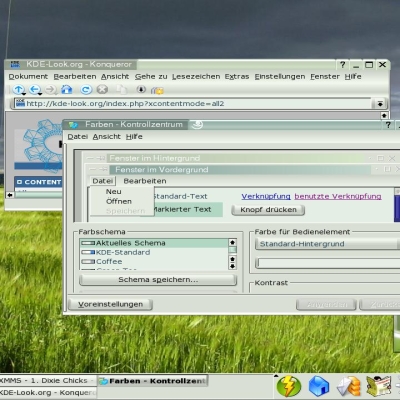Click the color bar below Standard-Hintergrund
Image resolution: width=400 pixels, height=400 pixels.
click(328, 263)
